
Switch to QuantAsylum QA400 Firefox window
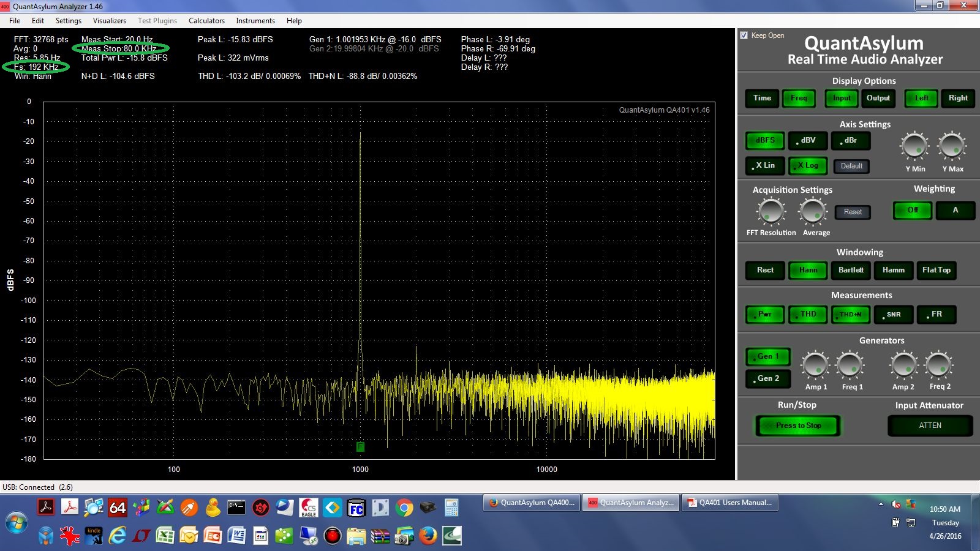pyautogui.click(x=532, y=503)
